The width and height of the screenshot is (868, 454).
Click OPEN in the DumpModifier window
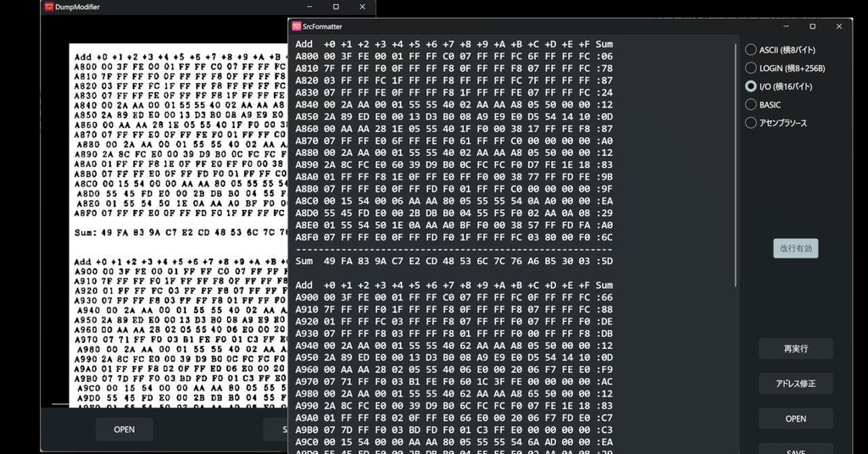point(124,429)
